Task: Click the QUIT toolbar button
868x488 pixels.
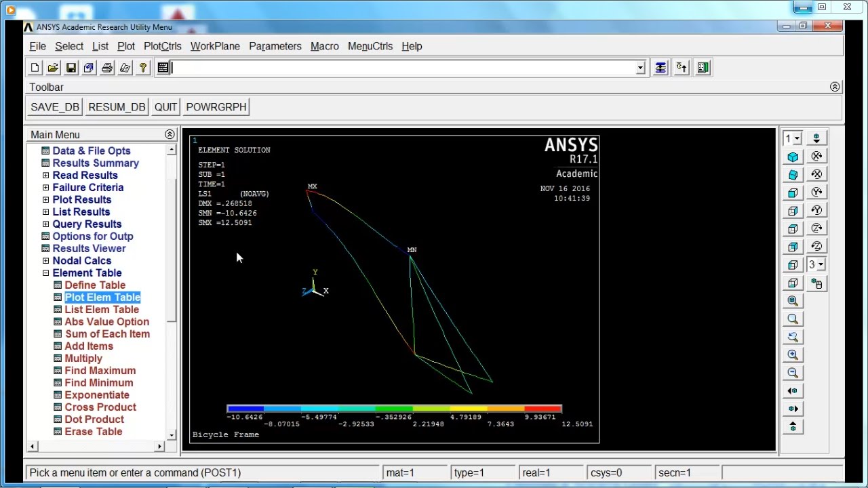Action: coord(165,107)
